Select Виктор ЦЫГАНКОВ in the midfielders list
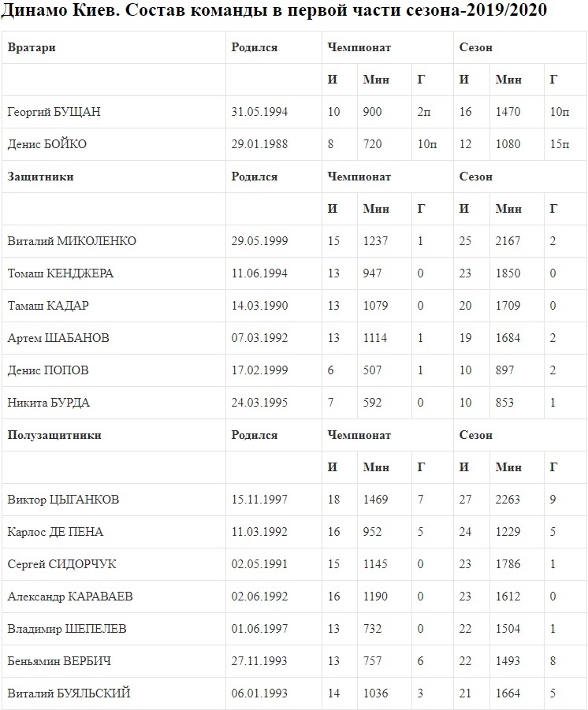 64,500
